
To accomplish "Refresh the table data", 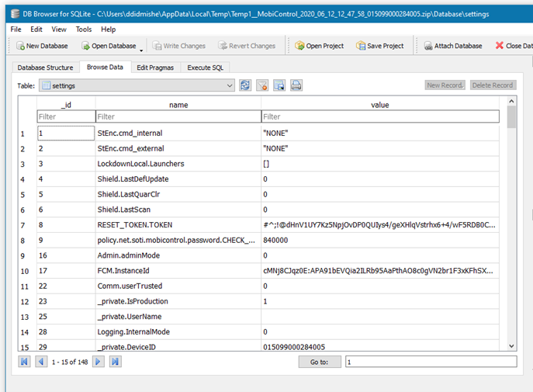I will tap(245, 85).
